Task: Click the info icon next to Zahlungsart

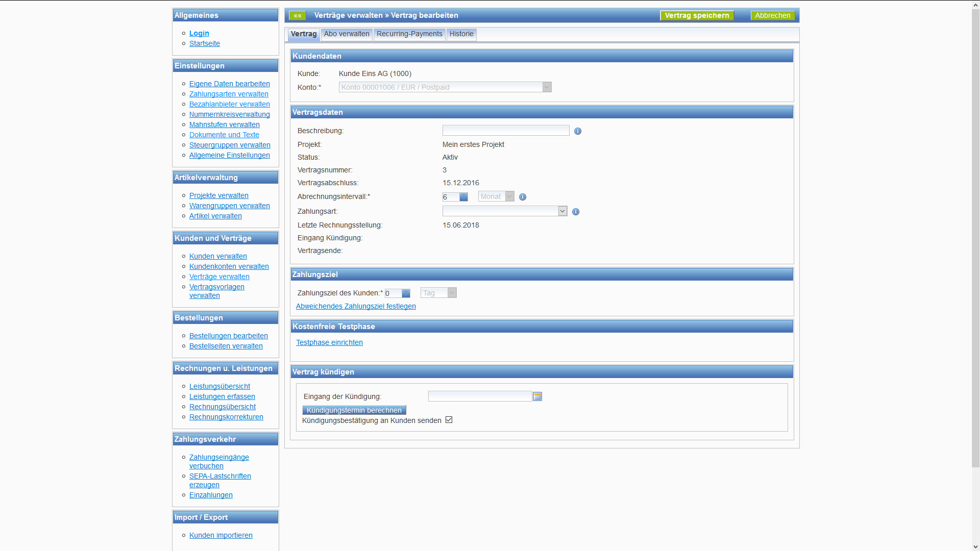Action: click(576, 212)
